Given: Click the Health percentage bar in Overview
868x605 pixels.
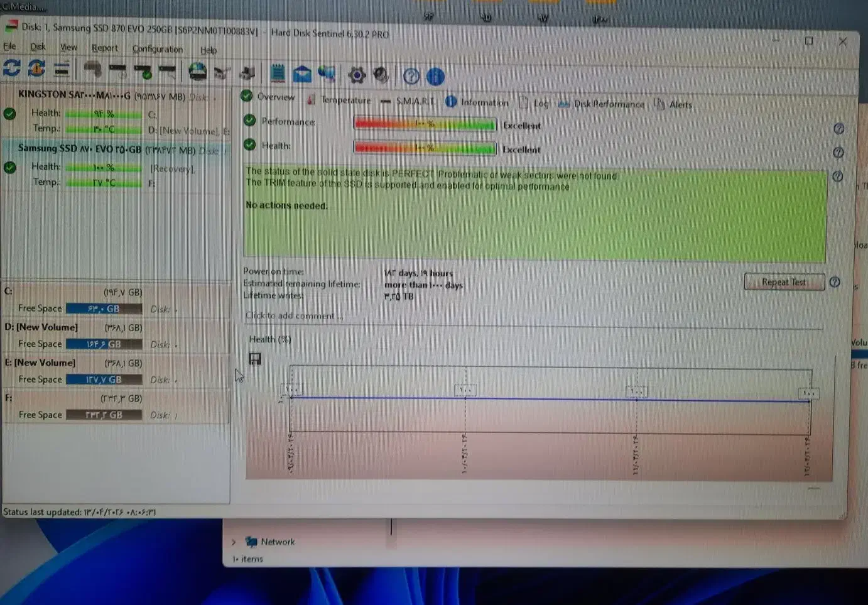Looking at the screenshot, I should 425,148.
